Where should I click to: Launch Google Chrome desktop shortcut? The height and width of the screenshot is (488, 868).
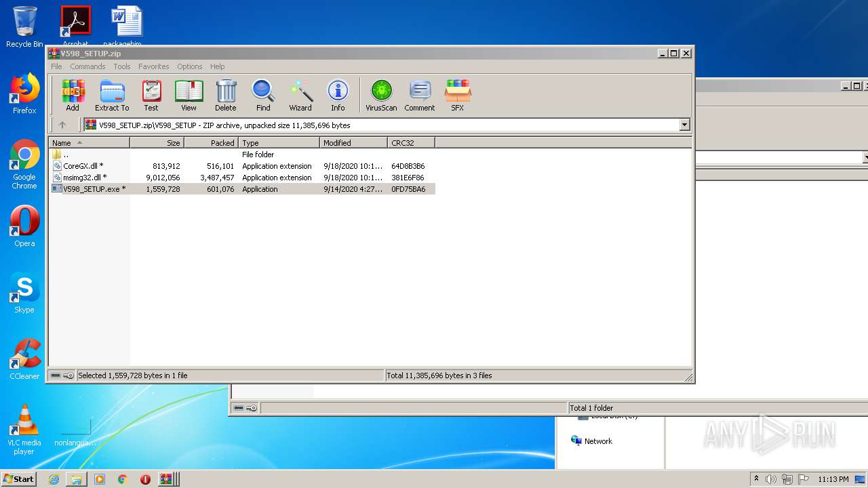pos(24,165)
